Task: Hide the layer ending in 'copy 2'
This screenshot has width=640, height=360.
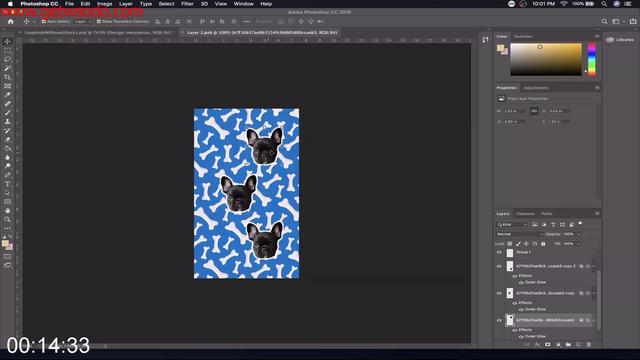Action: [499, 266]
